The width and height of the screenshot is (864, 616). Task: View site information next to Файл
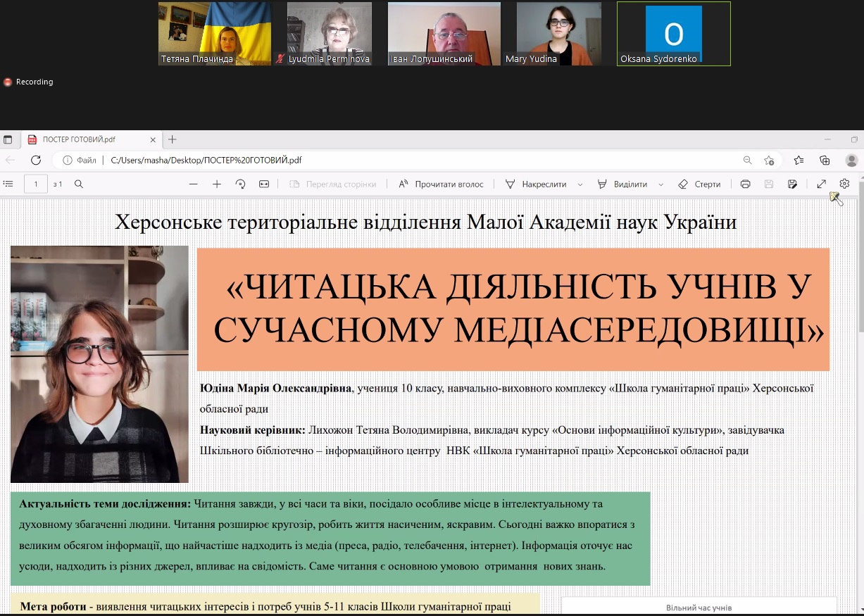(x=68, y=161)
